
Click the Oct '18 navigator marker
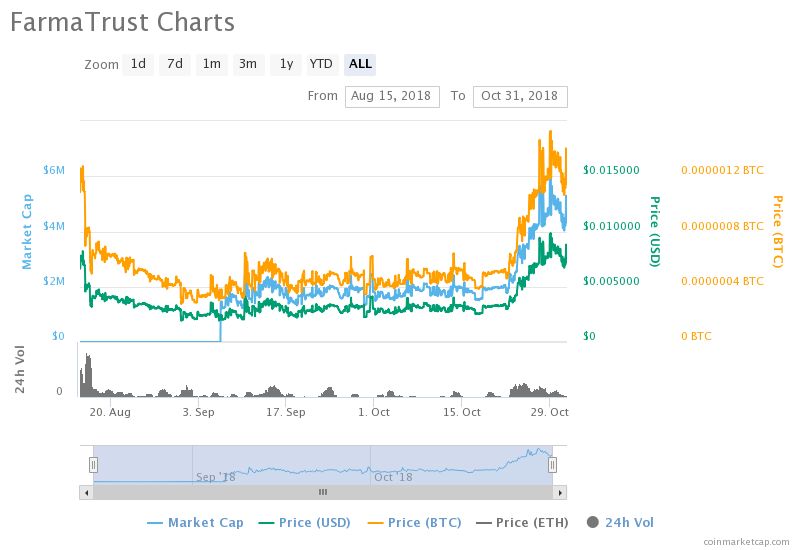point(393,477)
